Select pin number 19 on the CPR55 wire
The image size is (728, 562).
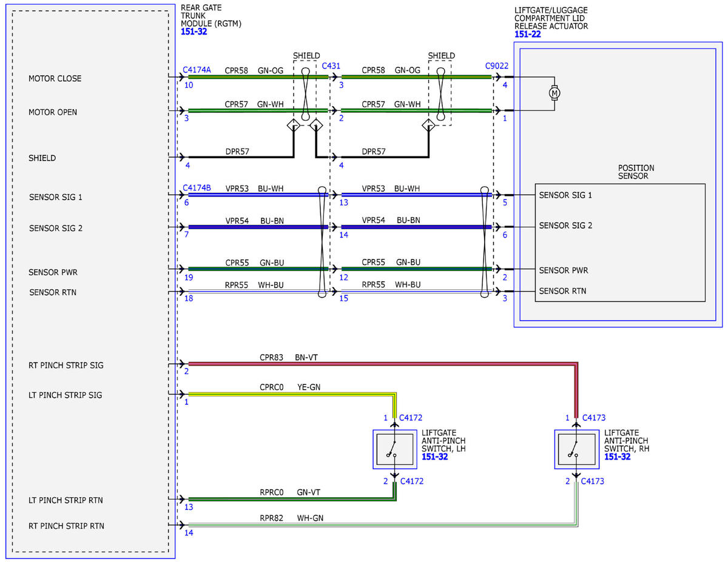click(189, 277)
